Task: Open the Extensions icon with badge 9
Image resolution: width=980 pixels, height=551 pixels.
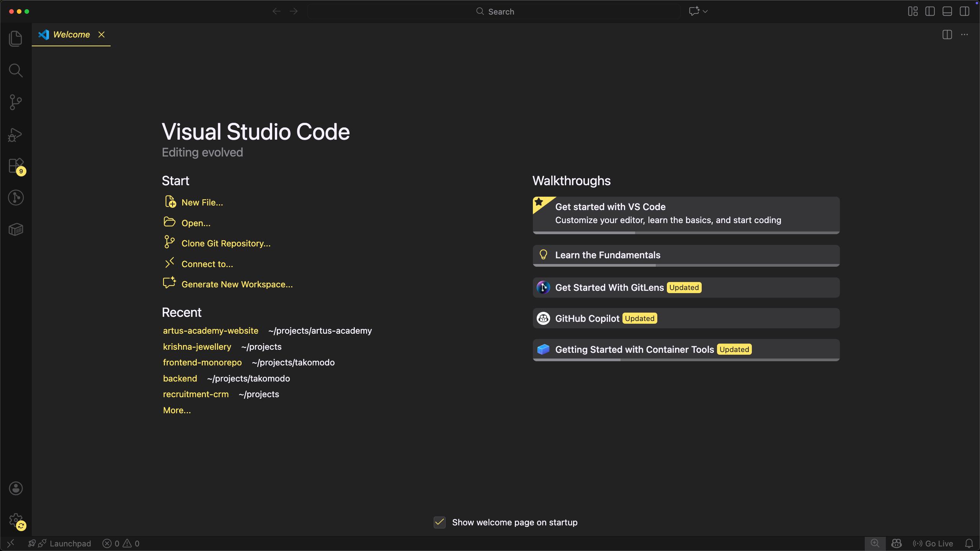Action: point(15,166)
